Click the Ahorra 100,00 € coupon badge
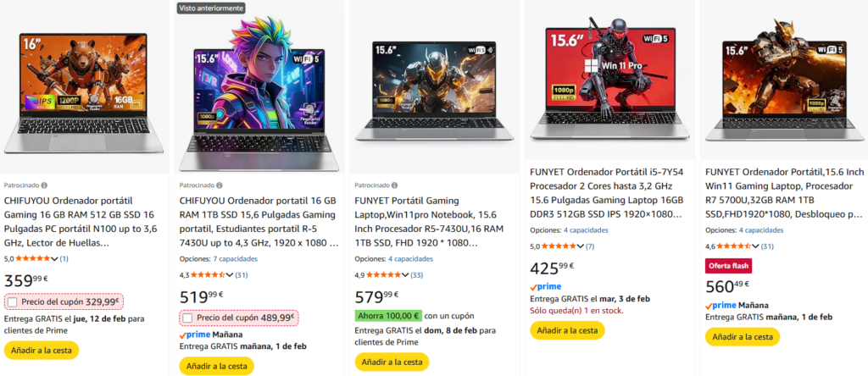The height and width of the screenshot is (376, 868). [x=388, y=316]
